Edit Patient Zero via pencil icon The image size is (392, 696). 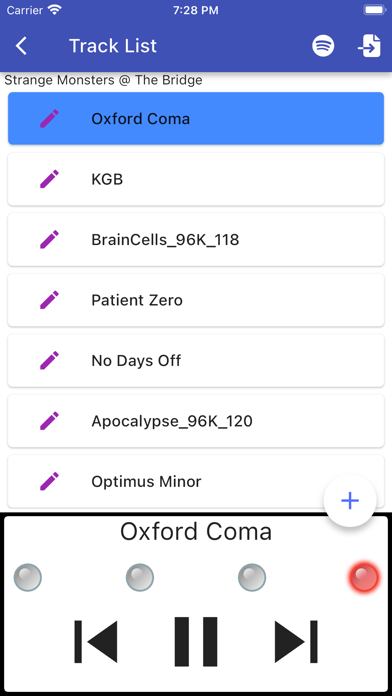click(49, 300)
